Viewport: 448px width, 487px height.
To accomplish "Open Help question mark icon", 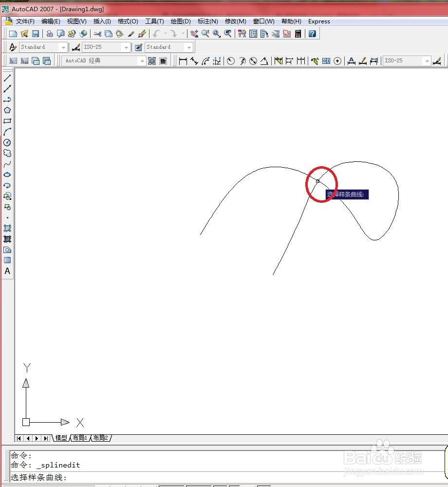I will click(x=312, y=34).
